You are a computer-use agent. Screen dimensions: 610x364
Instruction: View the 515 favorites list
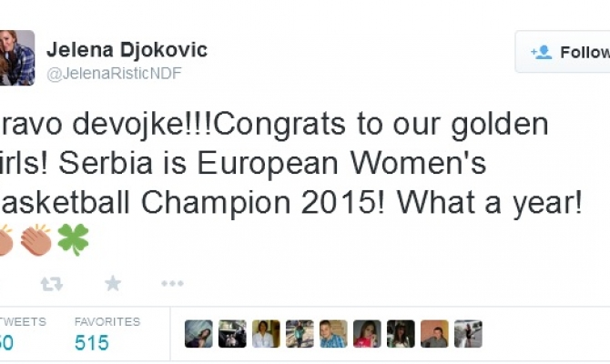(92, 342)
